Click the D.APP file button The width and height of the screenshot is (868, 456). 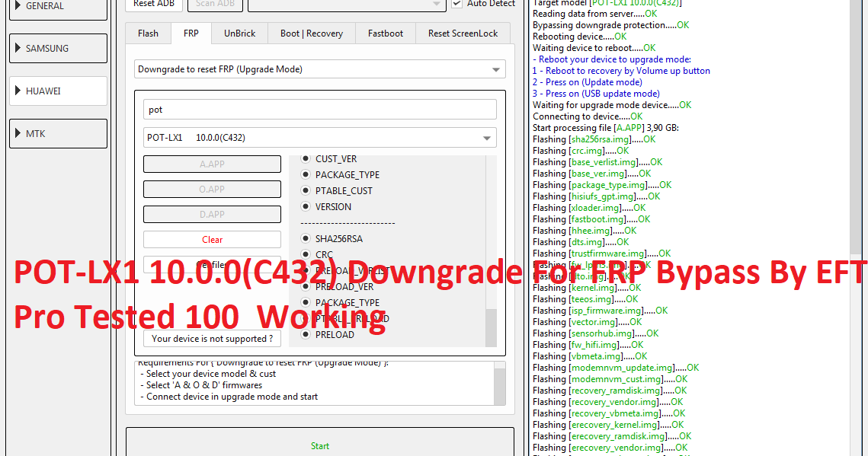pos(212,215)
